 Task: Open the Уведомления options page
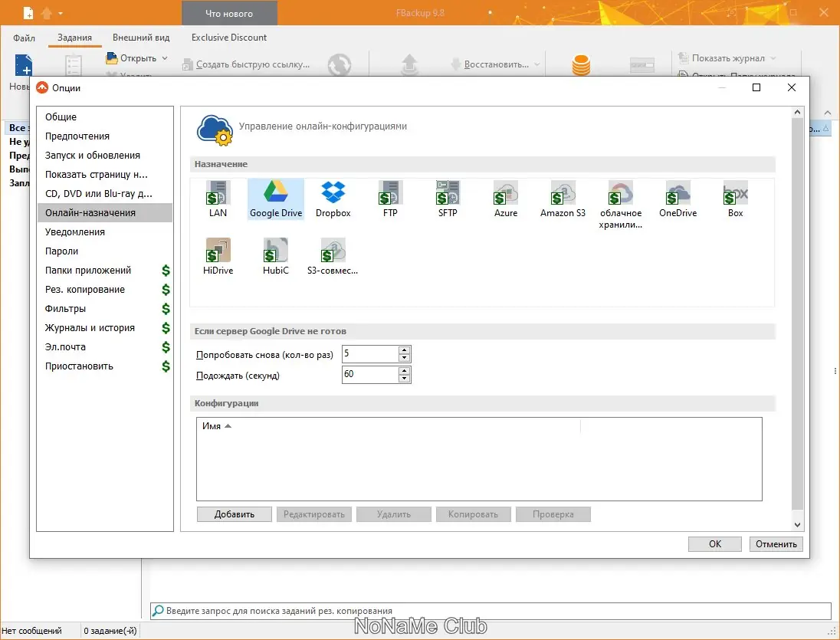point(105,232)
